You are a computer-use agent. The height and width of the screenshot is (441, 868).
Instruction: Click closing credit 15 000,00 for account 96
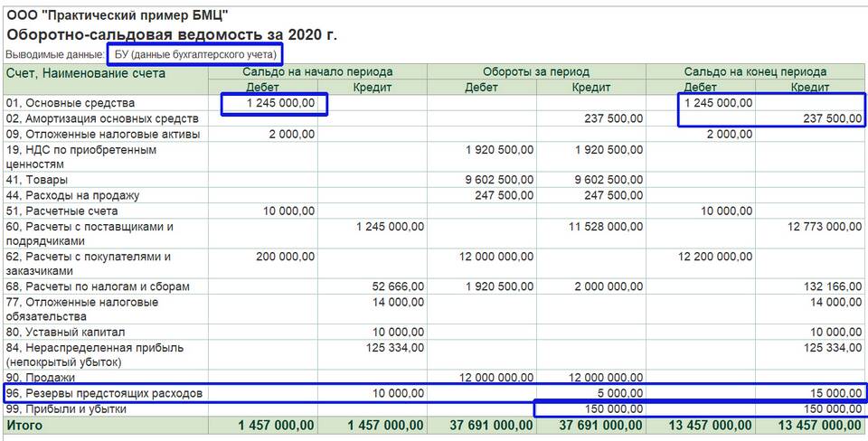click(835, 393)
